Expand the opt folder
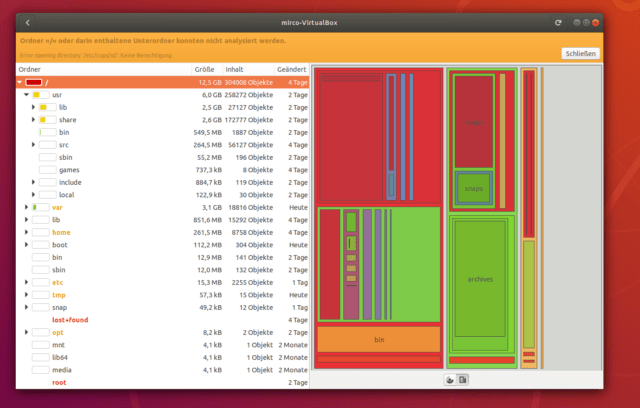The height and width of the screenshot is (408, 640). (x=27, y=332)
